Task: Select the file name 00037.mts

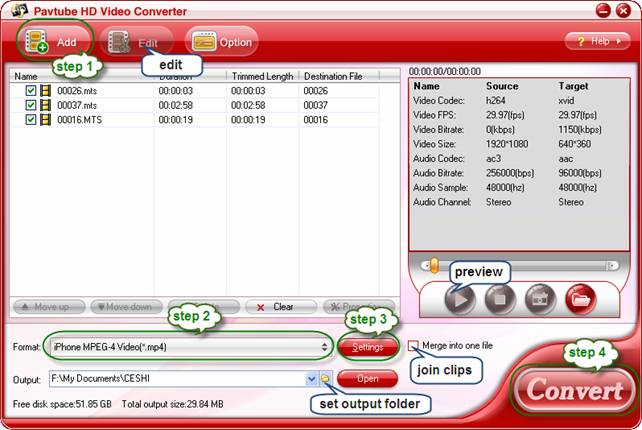Action: pyautogui.click(x=77, y=106)
